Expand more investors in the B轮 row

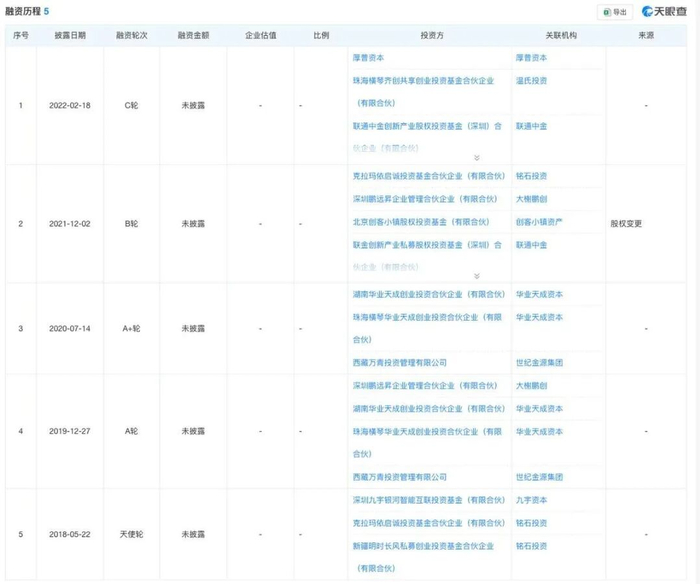pyautogui.click(x=477, y=276)
